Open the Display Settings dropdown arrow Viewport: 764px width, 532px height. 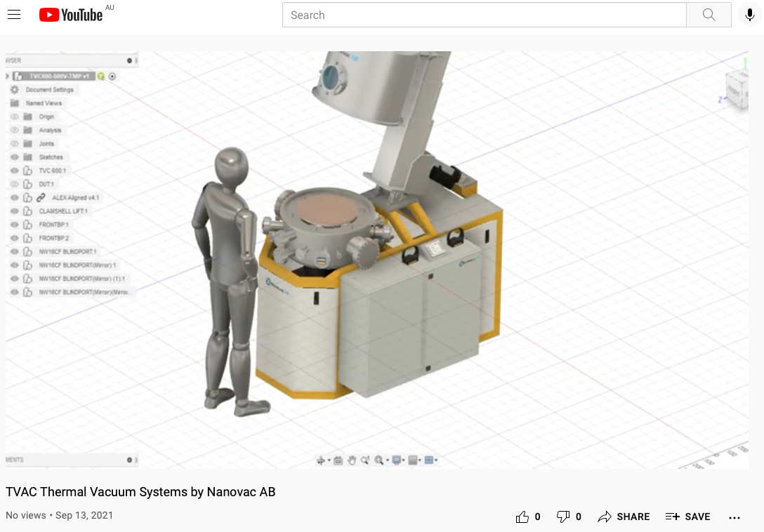tap(404, 460)
